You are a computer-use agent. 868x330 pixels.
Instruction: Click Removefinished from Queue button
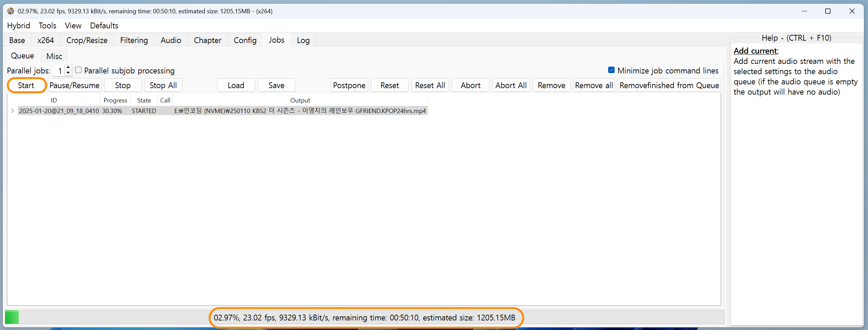point(669,85)
